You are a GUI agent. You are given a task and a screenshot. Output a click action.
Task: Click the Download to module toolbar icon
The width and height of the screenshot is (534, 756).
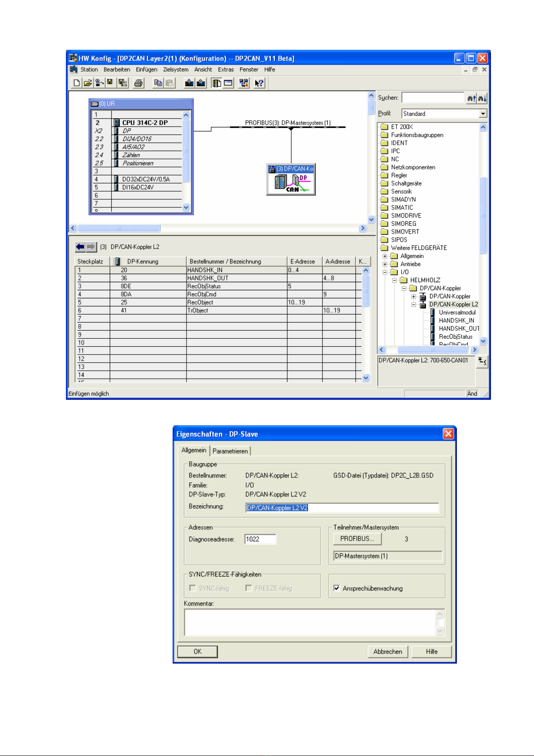click(189, 83)
